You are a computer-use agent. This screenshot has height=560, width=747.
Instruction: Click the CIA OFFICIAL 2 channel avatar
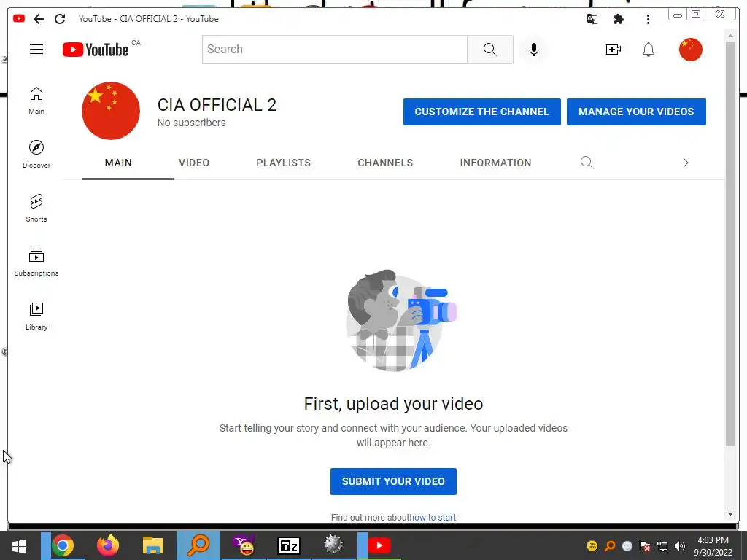111,111
